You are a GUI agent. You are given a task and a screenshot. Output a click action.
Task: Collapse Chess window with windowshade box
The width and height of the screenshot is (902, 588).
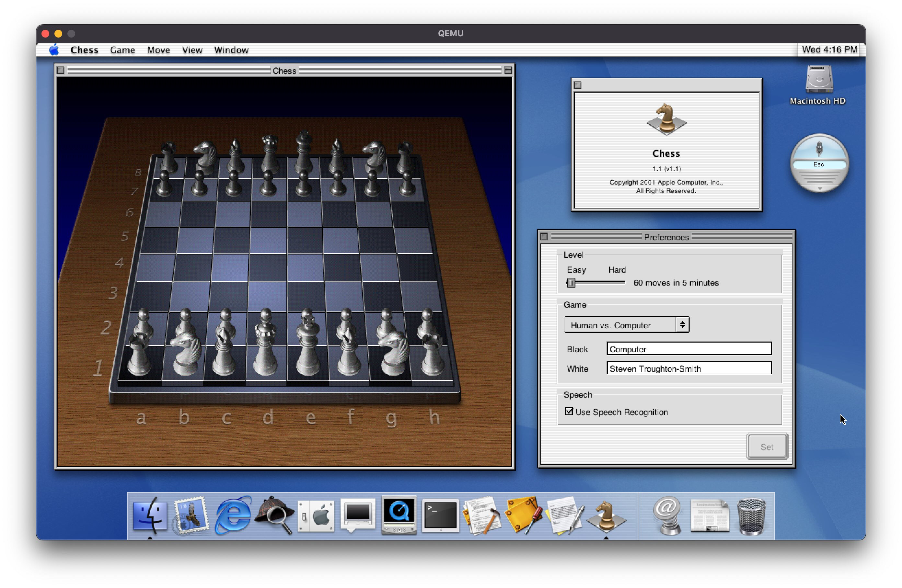click(508, 70)
